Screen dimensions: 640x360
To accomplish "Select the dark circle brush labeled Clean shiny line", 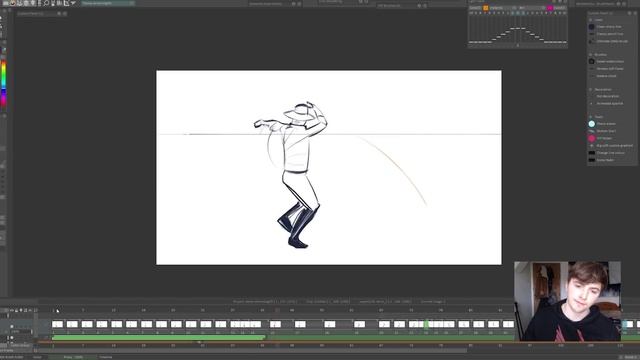I will pos(591,27).
